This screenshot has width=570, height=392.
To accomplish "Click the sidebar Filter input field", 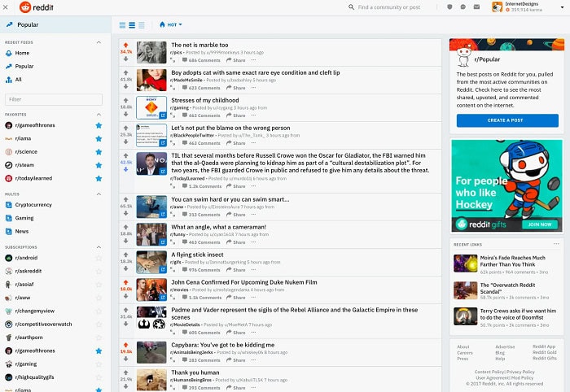I will tap(54, 99).
